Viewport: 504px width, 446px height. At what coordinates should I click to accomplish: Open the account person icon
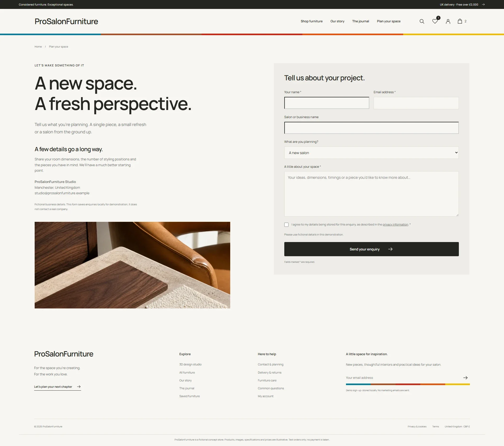click(x=448, y=21)
